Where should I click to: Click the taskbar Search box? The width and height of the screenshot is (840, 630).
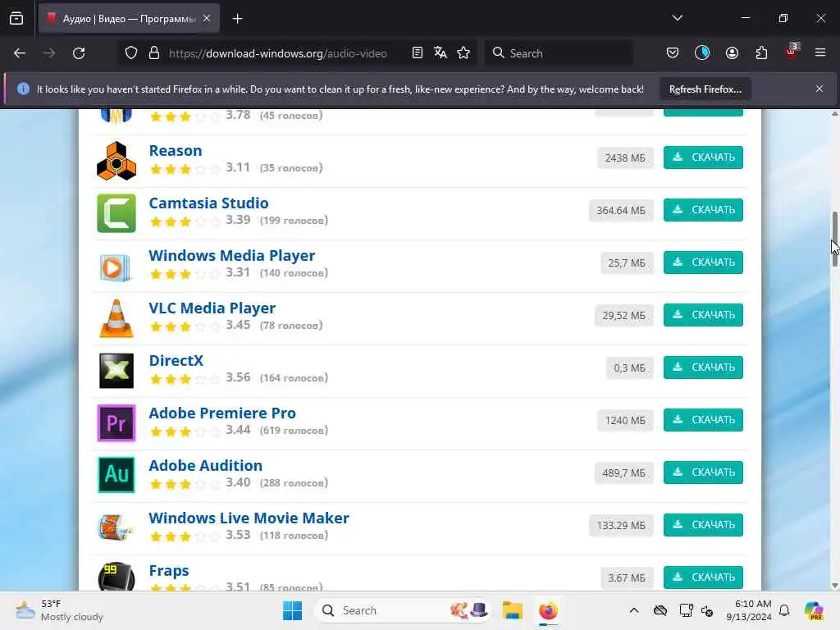tap(403, 610)
